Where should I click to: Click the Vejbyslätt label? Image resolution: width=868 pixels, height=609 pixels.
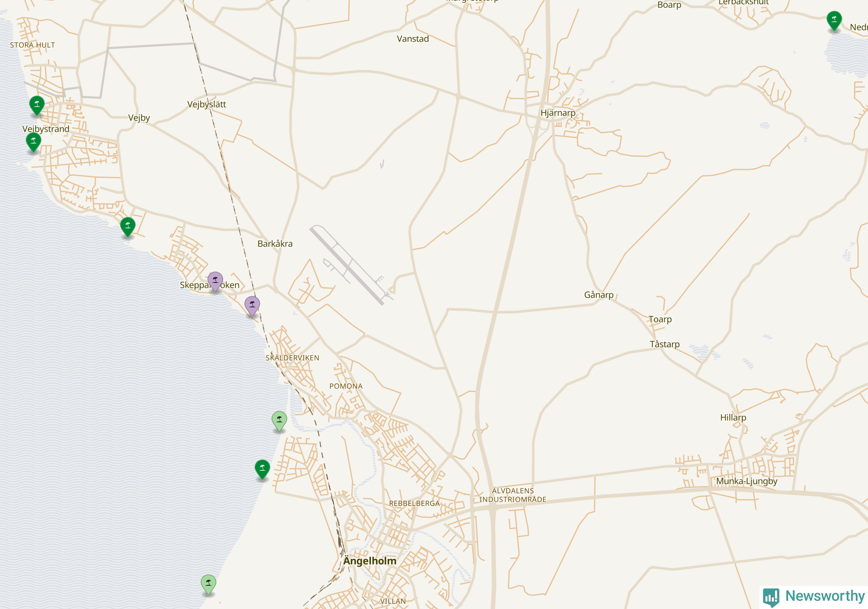coord(206,104)
